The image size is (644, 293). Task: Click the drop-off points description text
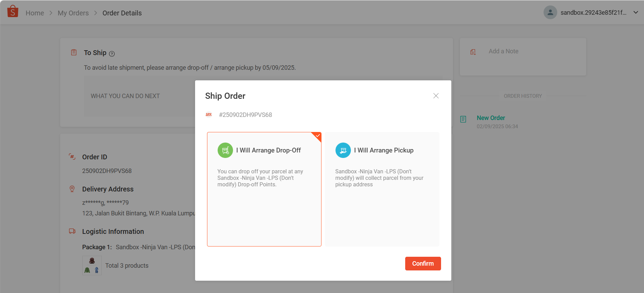click(x=260, y=178)
